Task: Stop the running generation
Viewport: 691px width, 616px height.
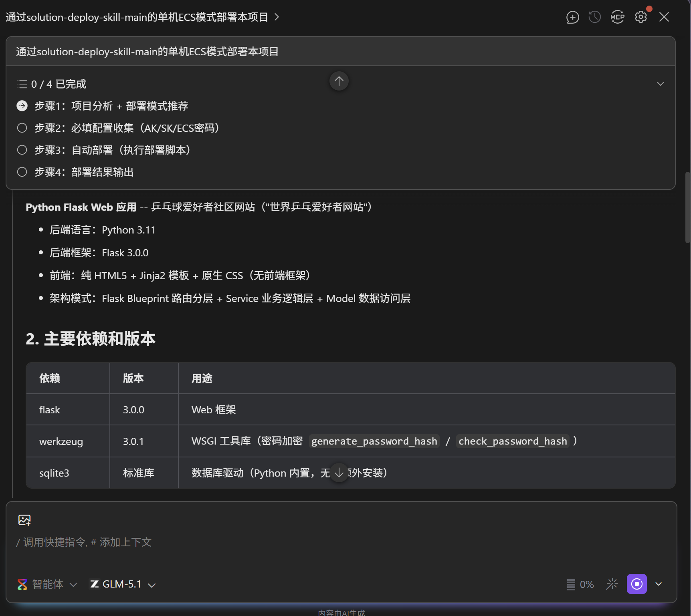Action: click(636, 584)
